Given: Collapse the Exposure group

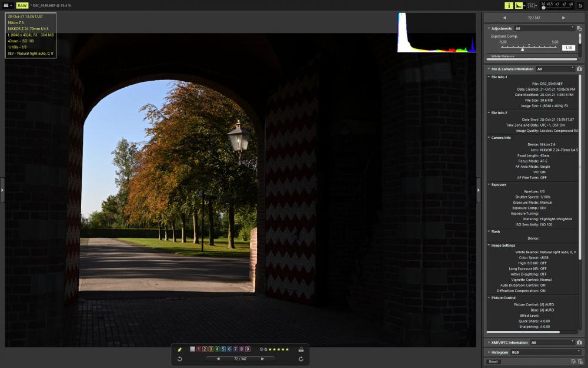Looking at the screenshot, I should point(489,185).
